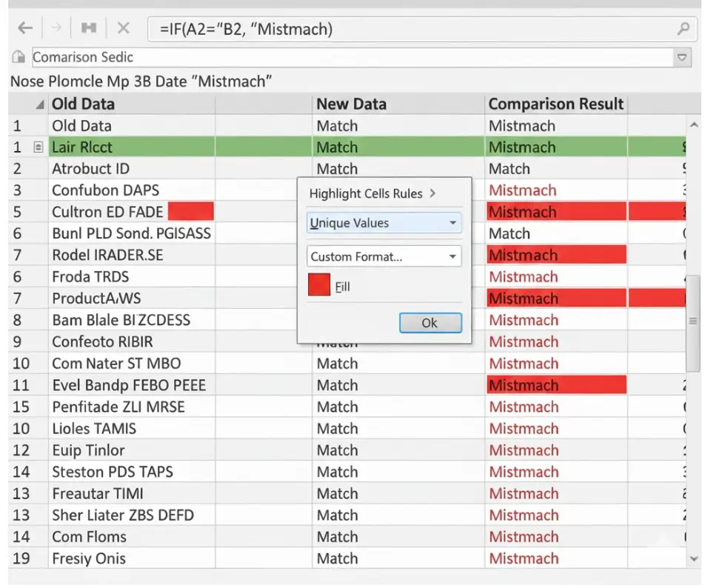
Task: Select the green highlighted Lair Rlcct cell
Action: 132,147
